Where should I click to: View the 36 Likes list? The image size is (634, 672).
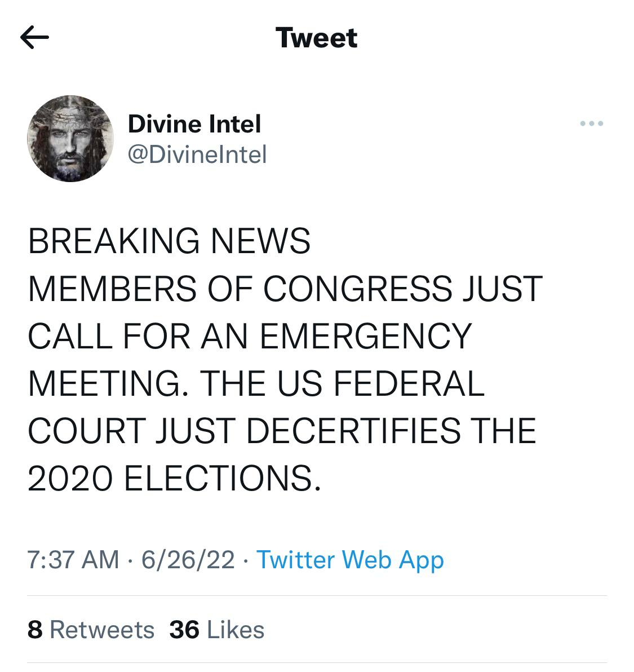217,630
